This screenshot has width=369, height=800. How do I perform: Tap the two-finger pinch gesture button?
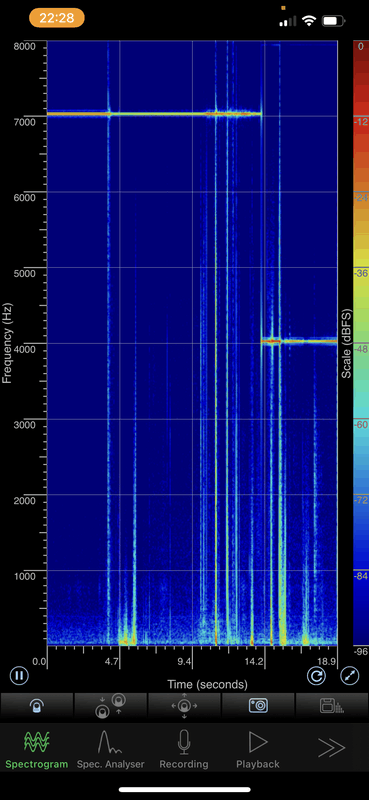[x=110, y=706]
